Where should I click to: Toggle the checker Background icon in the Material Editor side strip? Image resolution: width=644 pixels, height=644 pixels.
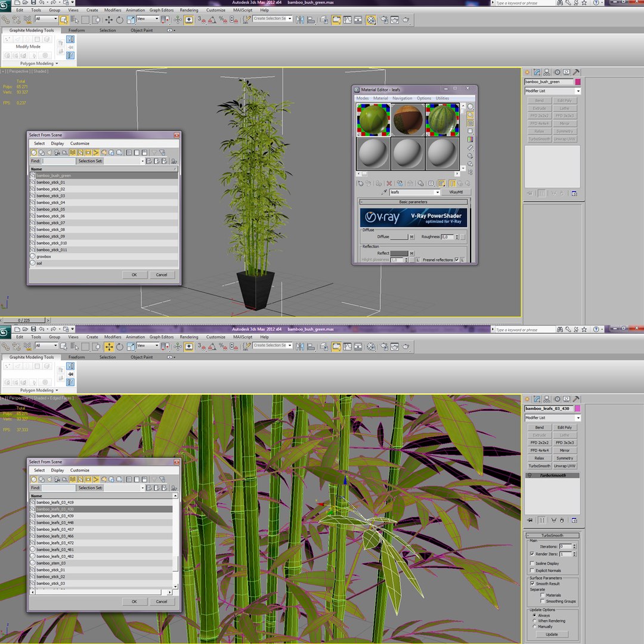[470, 123]
